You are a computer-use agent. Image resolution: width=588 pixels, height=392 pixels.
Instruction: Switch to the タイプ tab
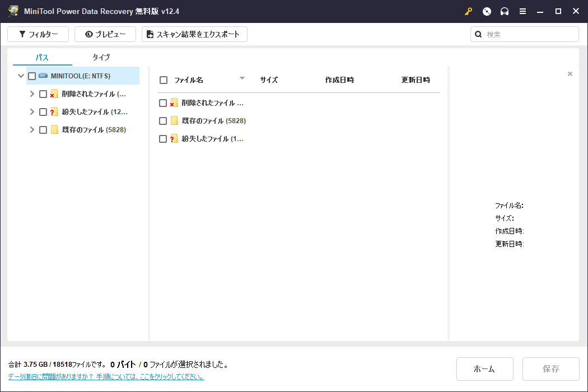[101, 57]
